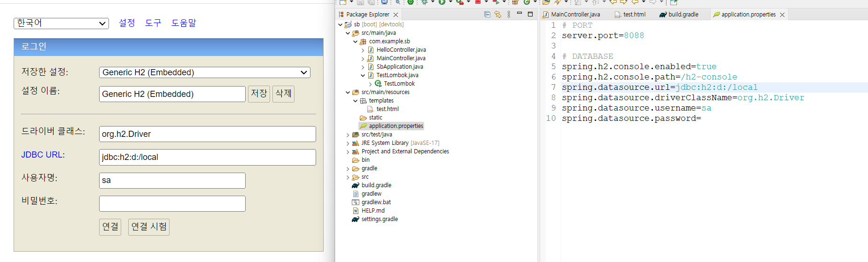
Task: Click the 연결 connect button
Action: (x=110, y=227)
